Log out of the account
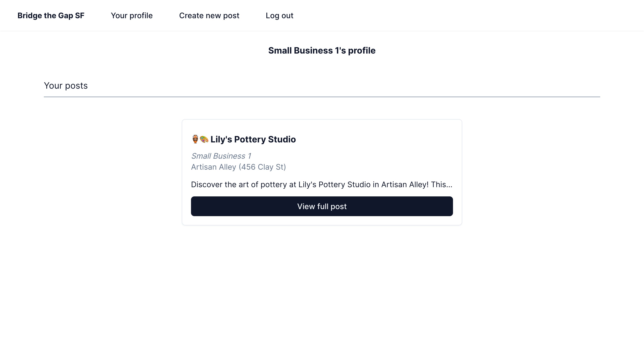This screenshot has height=350, width=644. pyautogui.click(x=279, y=16)
